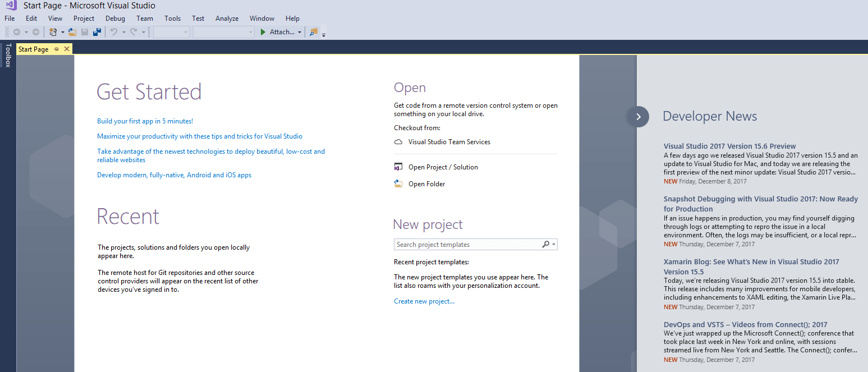Click the Visual Studio logo icon

coord(11,6)
